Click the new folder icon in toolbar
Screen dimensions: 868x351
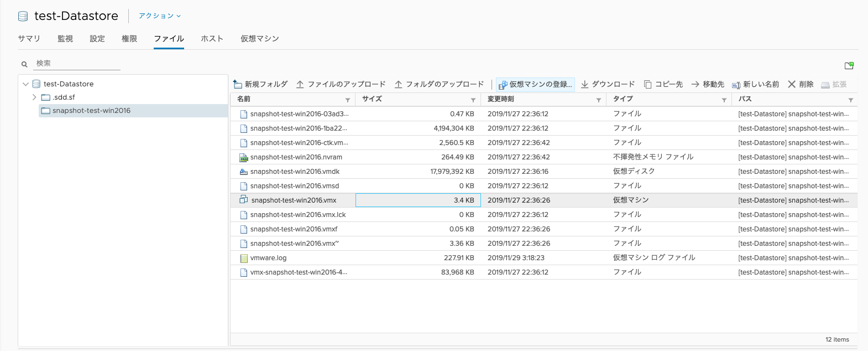238,84
